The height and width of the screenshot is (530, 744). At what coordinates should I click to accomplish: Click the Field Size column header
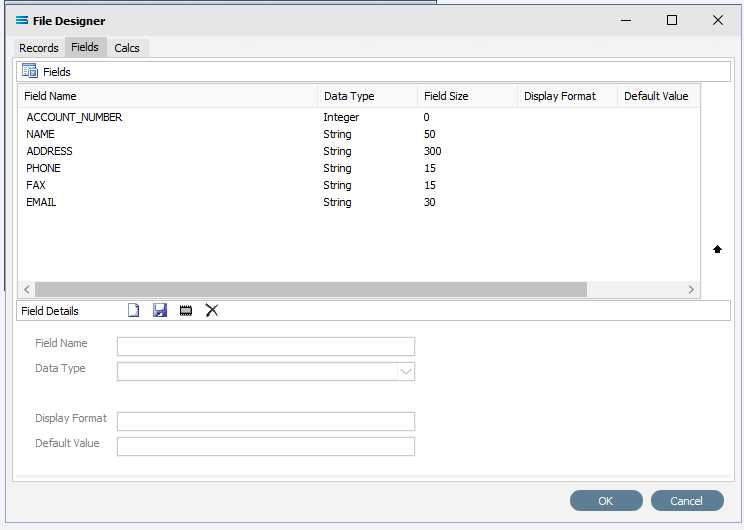tap(467, 96)
